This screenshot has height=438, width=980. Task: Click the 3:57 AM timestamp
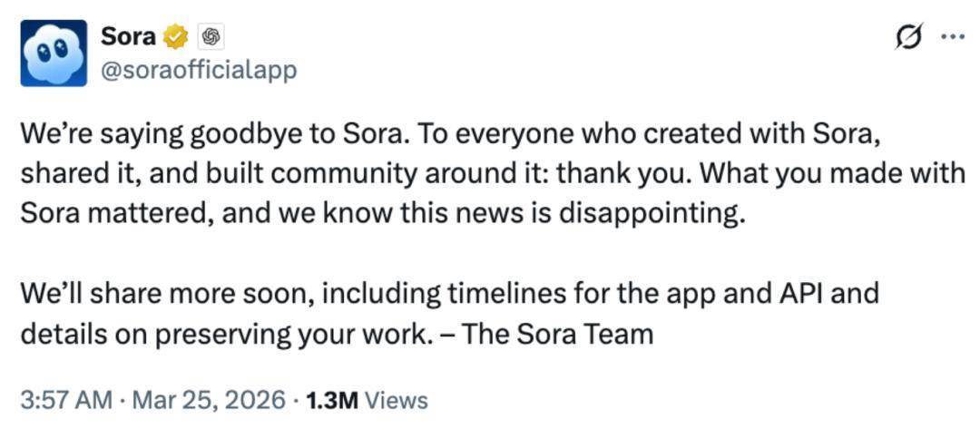[x=66, y=400]
